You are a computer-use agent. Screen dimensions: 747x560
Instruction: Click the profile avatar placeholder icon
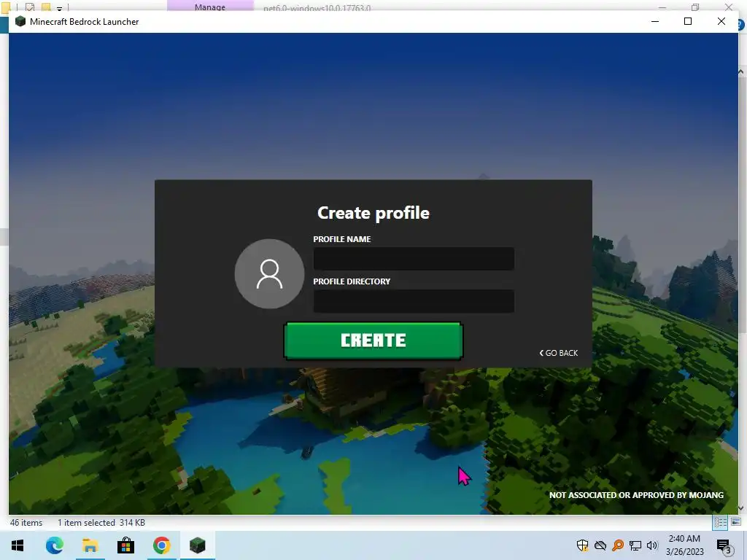point(269,274)
